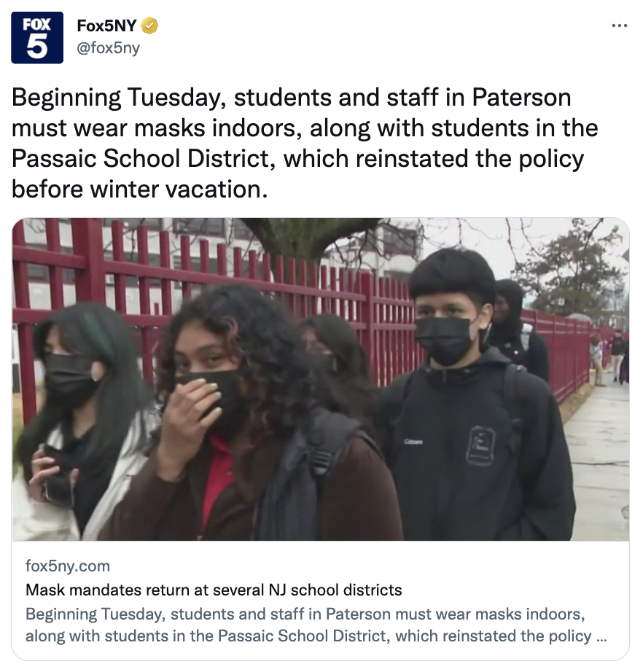Open the tweet text about Paterson masks
Image resolution: width=643 pixels, height=672 pixels.
pyautogui.click(x=304, y=143)
